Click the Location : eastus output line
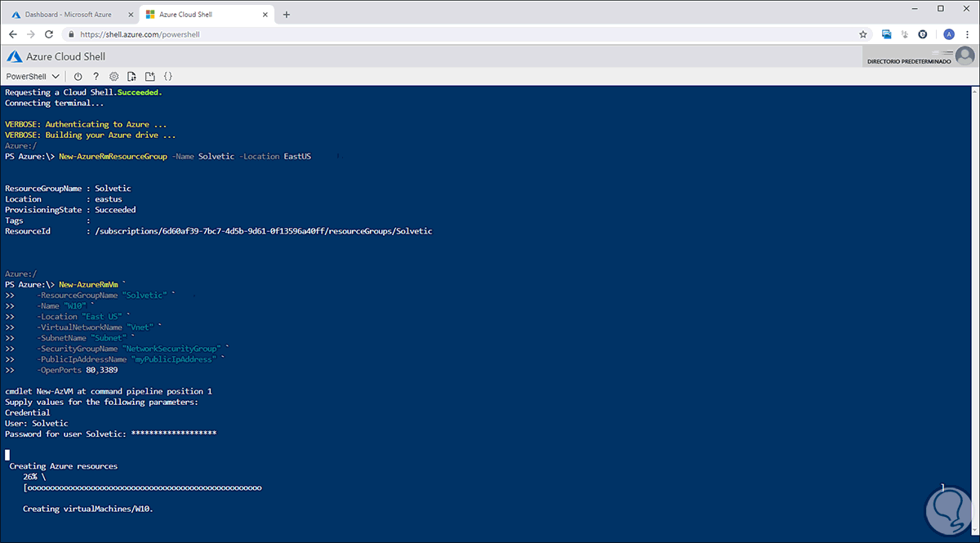Viewport: 980px width, 543px height. click(x=63, y=199)
